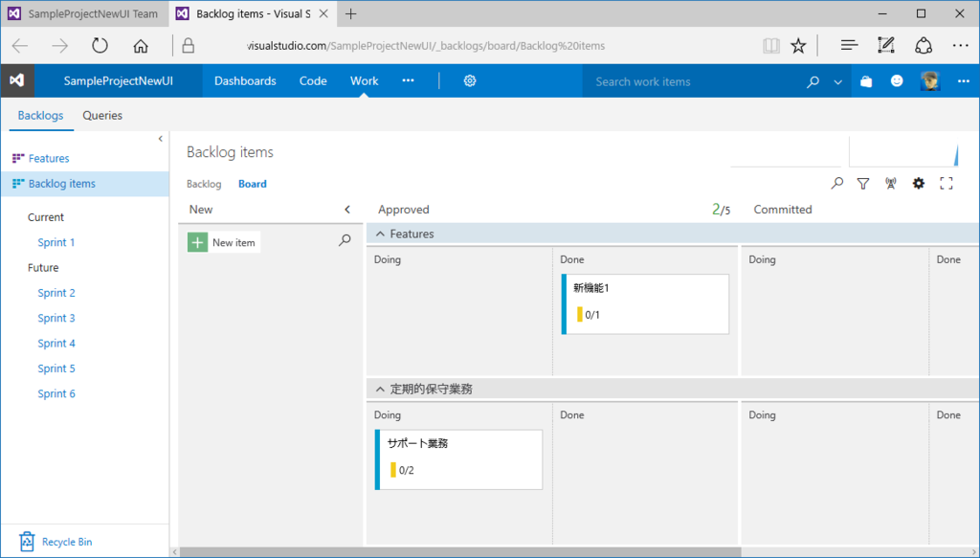Open the Dashboards hub
Screen dimensions: 980x558
pos(245,80)
